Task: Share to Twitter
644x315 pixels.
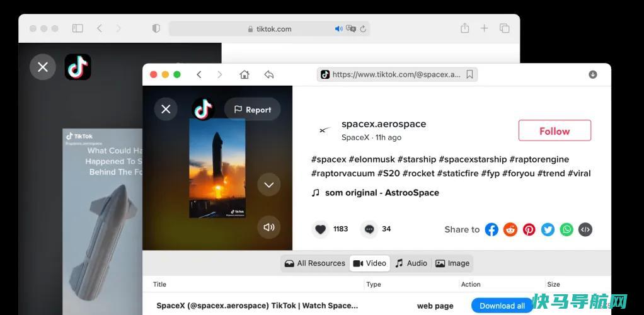Action: 548,229
